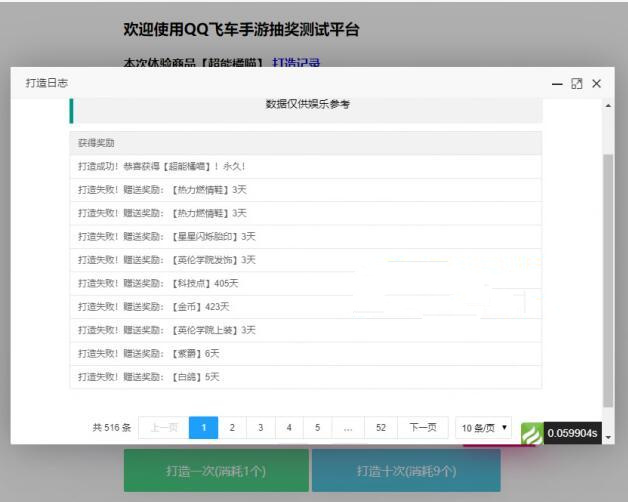Image resolution: width=628 pixels, height=502 pixels.
Task: Click the 共 516 条 total count
Action: coord(112,427)
